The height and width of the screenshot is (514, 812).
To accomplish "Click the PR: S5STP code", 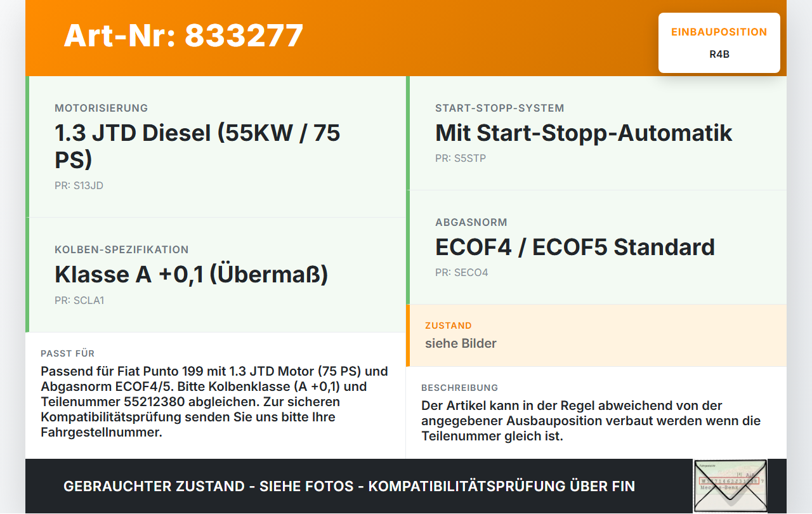I will (461, 159).
